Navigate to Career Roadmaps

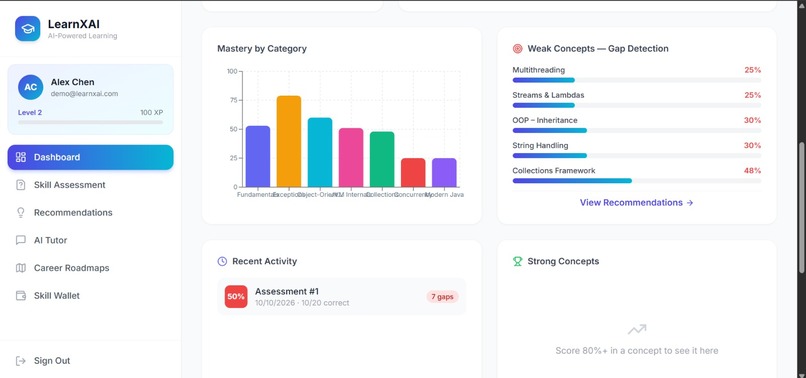90,268
